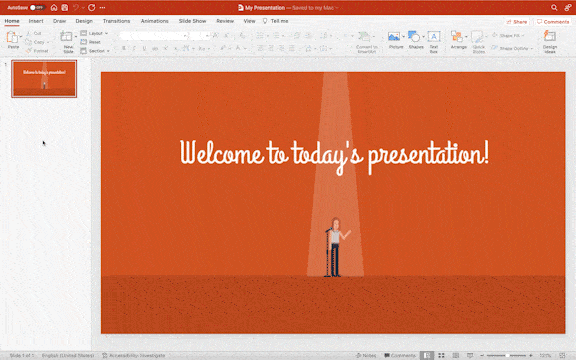576x360 pixels.
Task: Open the Section dropdown
Action: click(95, 51)
